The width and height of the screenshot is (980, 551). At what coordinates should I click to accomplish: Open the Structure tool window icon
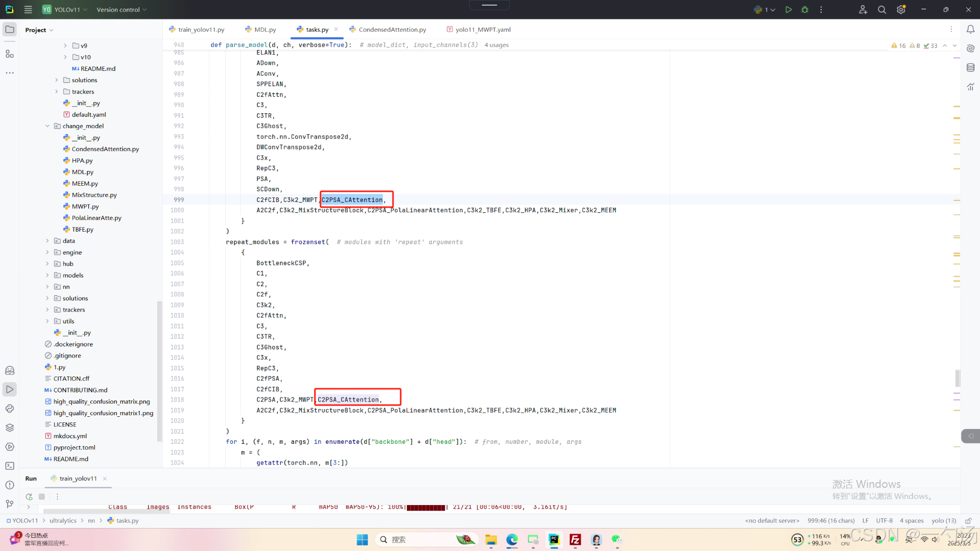point(10,54)
